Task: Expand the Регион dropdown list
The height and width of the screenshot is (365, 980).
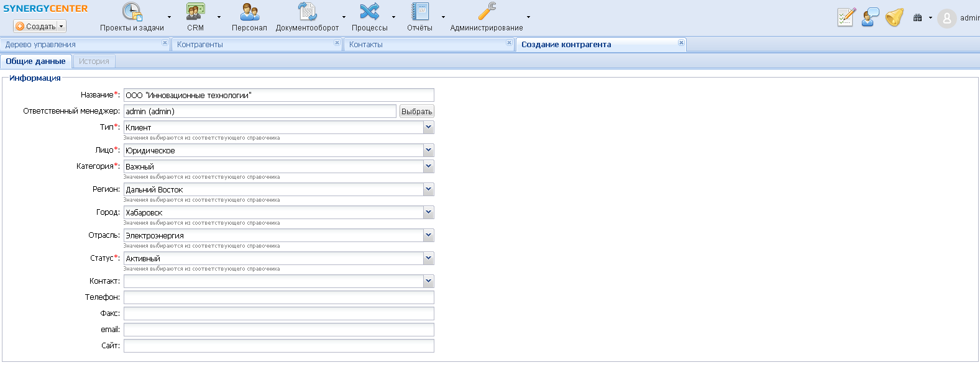Action: (x=428, y=189)
